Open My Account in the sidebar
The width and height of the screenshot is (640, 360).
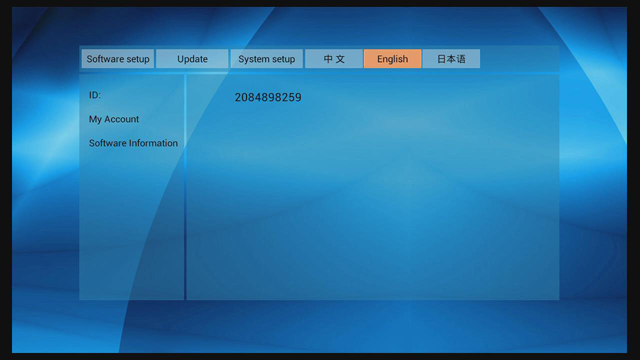pos(114,119)
